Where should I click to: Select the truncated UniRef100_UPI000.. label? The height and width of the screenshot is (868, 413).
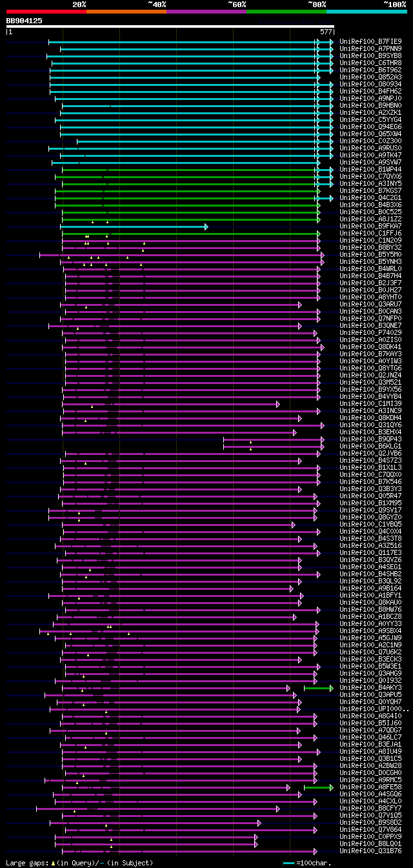coord(374,709)
